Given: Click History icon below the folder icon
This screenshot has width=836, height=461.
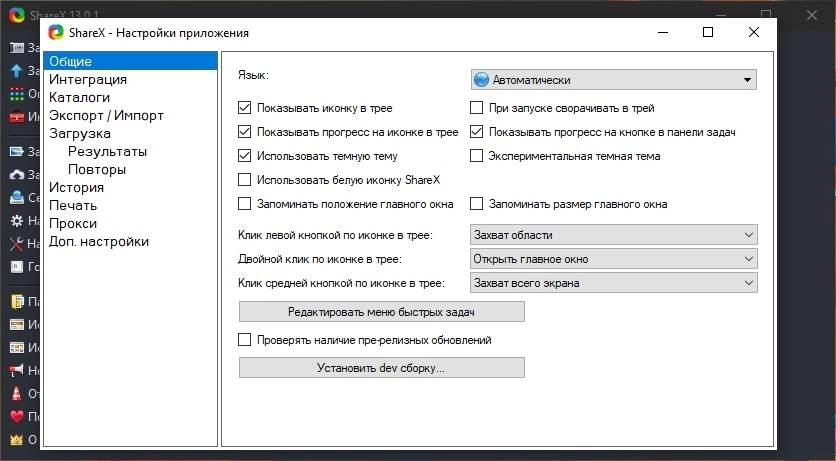Looking at the screenshot, I should (x=17, y=325).
